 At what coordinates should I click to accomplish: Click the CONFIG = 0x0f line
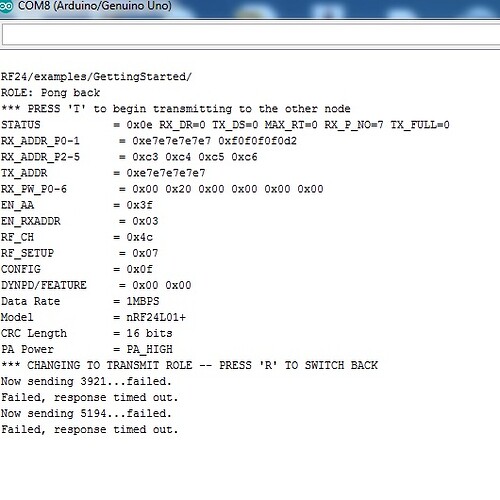77,269
